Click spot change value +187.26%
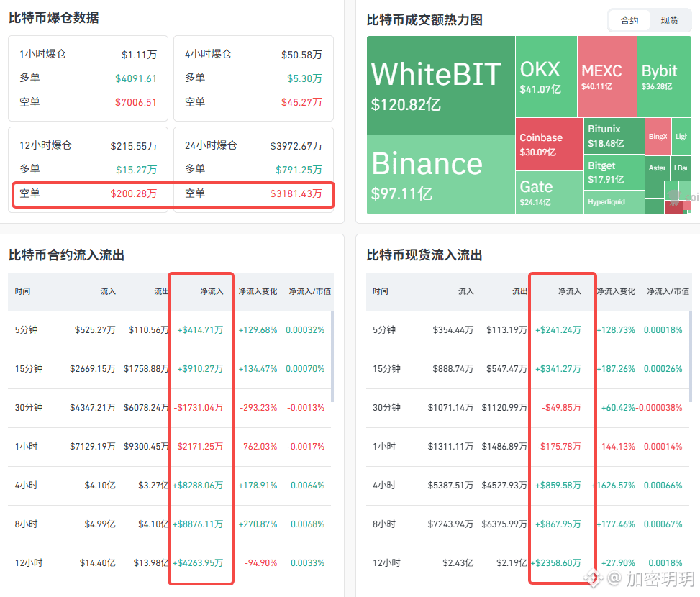The image size is (700, 597). 616,369
